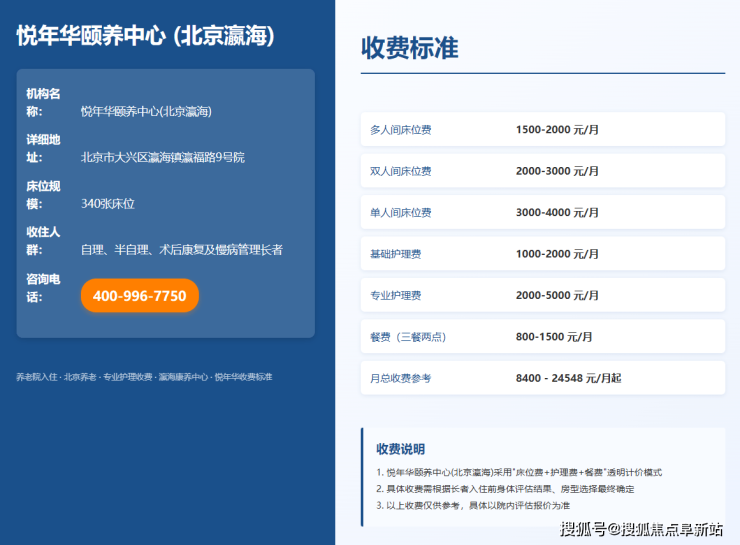Click note 3 about 院内评估报价
The width and height of the screenshot is (740, 545).
point(473,505)
